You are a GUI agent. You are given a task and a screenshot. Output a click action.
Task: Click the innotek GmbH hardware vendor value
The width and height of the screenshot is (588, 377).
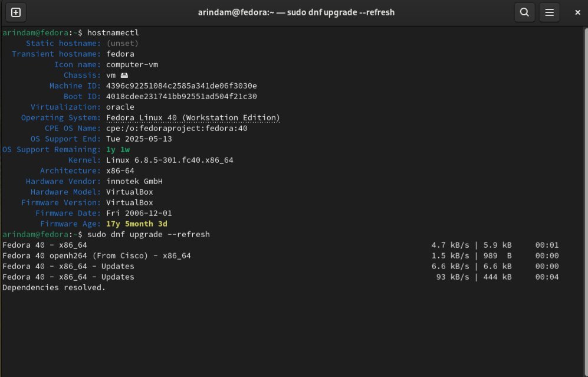point(134,182)
